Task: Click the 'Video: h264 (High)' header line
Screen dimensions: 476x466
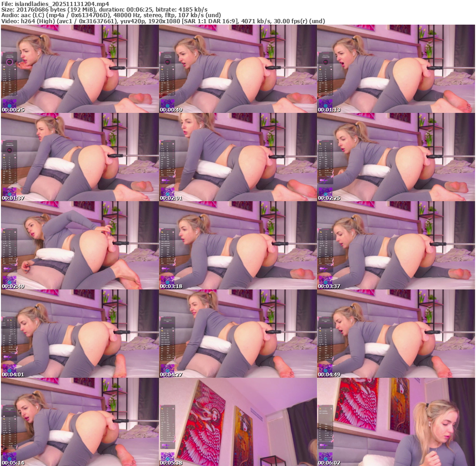Action: pyautogui.click(x=163, y=21)
